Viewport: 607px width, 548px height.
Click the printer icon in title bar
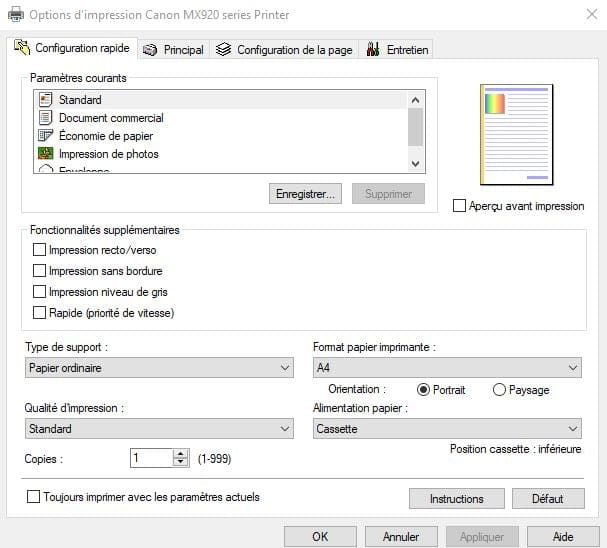(x=16, y=15)
